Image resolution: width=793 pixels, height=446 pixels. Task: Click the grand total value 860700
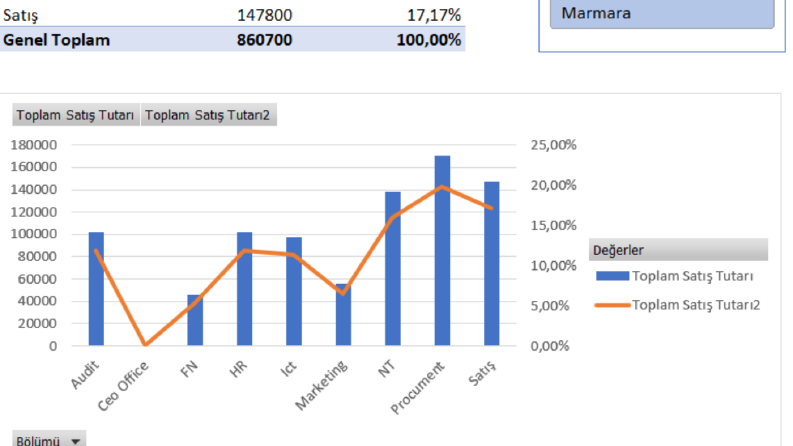(265, 40)
